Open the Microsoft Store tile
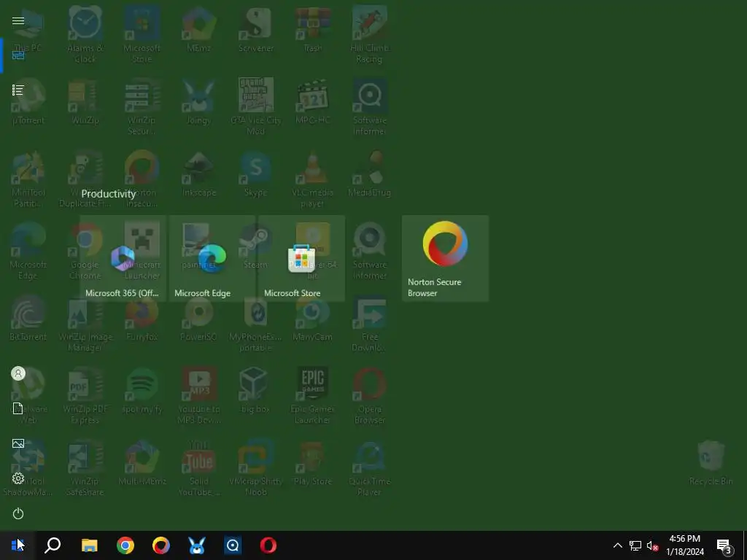Image resolution: width=747 pixels, height=560 pixels. 301,259
